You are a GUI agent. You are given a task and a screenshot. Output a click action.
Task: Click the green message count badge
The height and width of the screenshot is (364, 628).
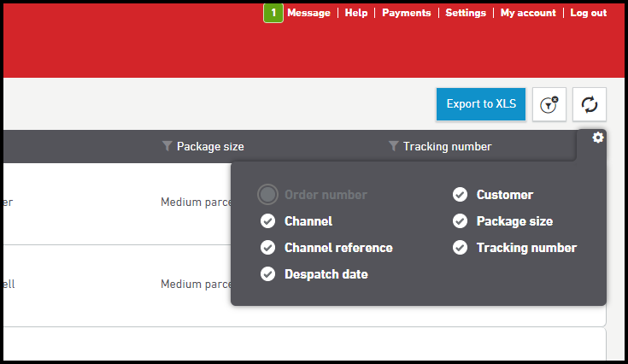click(273, 13)
